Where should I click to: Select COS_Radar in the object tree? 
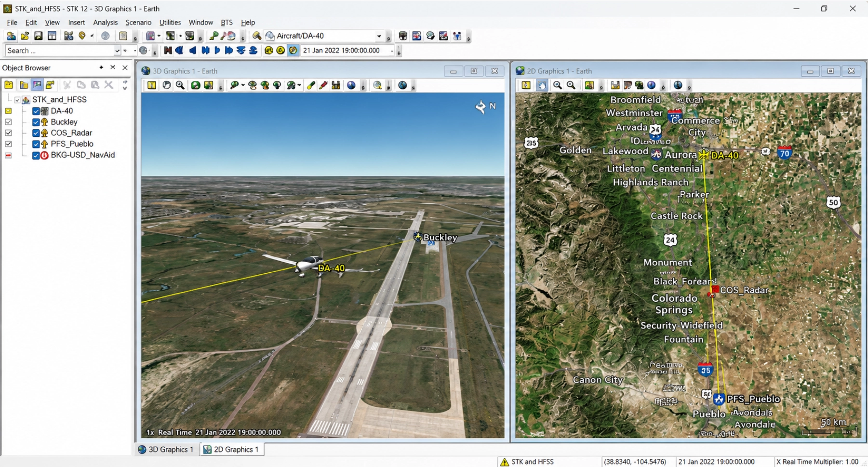pyautogui.click(x=71, y=133)
